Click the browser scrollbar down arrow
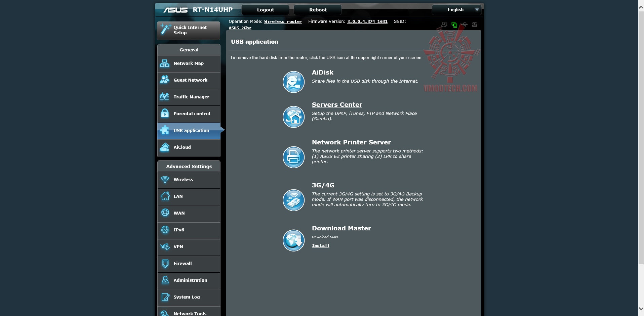644x316 pixels. (641, 309)
